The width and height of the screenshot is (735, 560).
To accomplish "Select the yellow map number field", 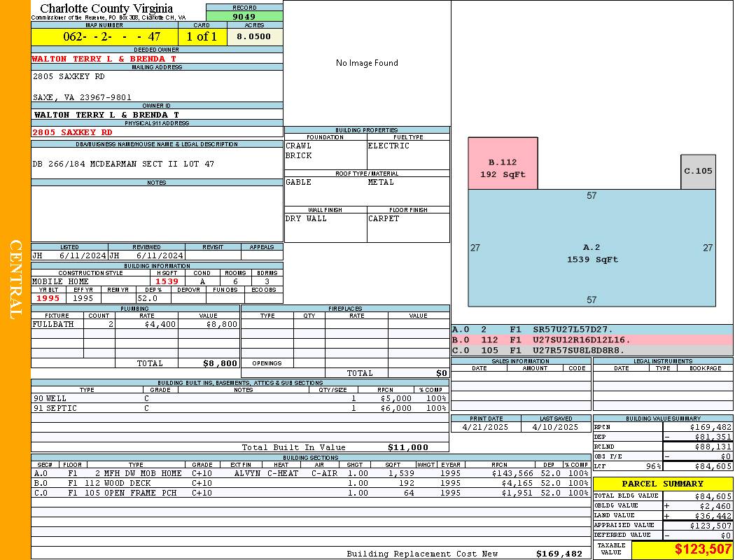I will (104, 36).
